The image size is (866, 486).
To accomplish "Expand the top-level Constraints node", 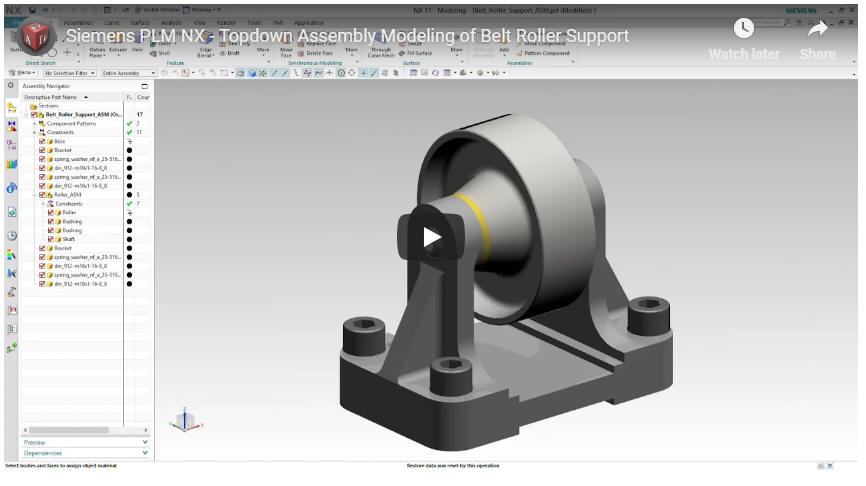I will 34,133.
